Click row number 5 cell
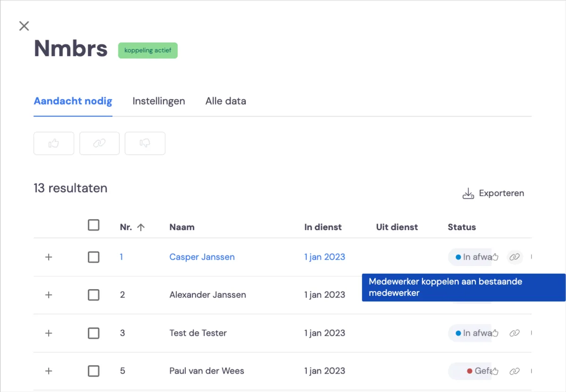566x392 pixels. [x=122, y=371]
